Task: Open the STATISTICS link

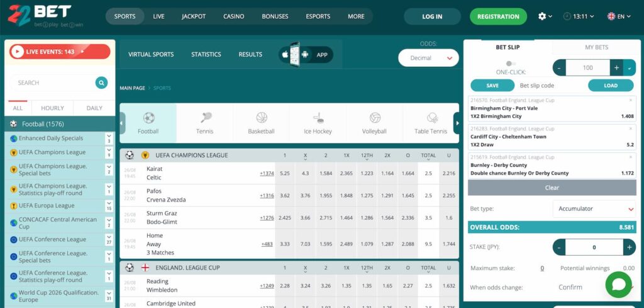Action: click(206, 54)
